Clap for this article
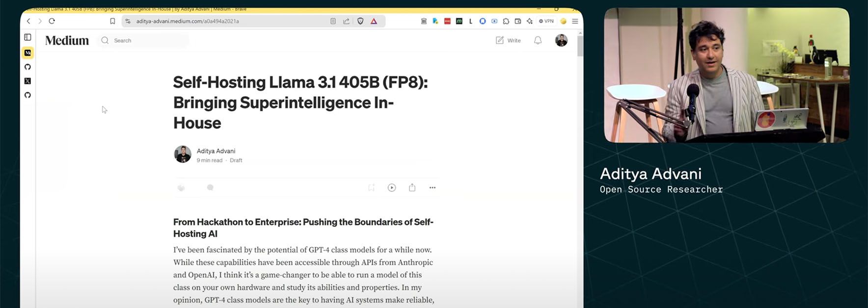 pyautogui.click(x=181, y=187)
